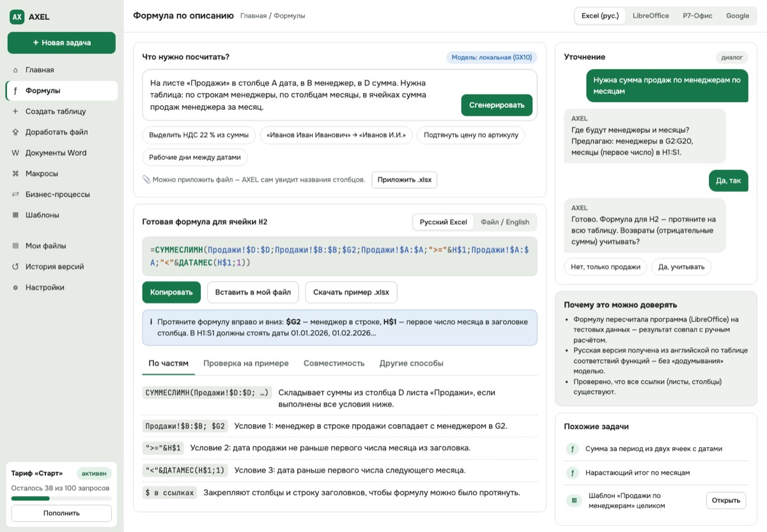Pick suggestion Выделить НДС 22 % из суммы
The width and height of the screenshot is (767, 532).
click(199, 135)
